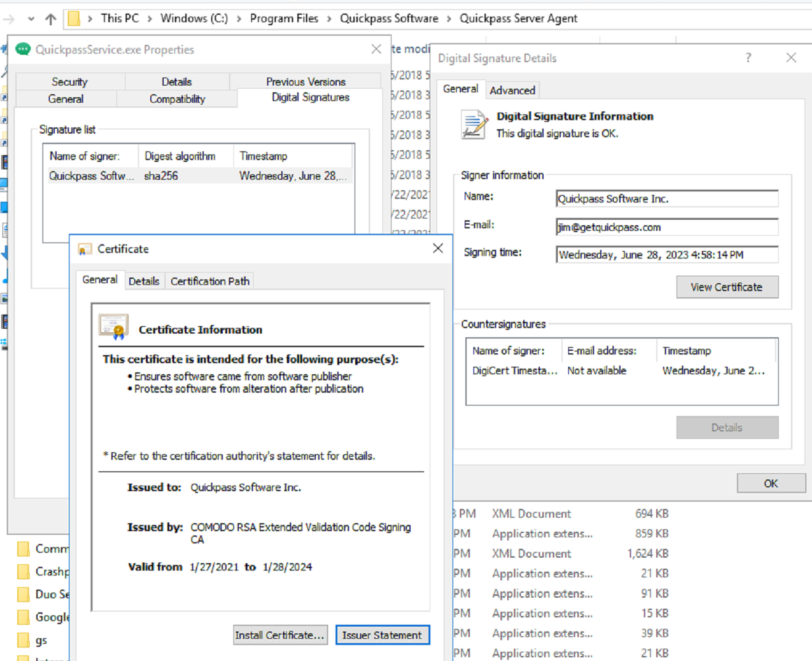Click the 91 KB Application extension row
Screen dimensions: 812x661
coord(561,594)
